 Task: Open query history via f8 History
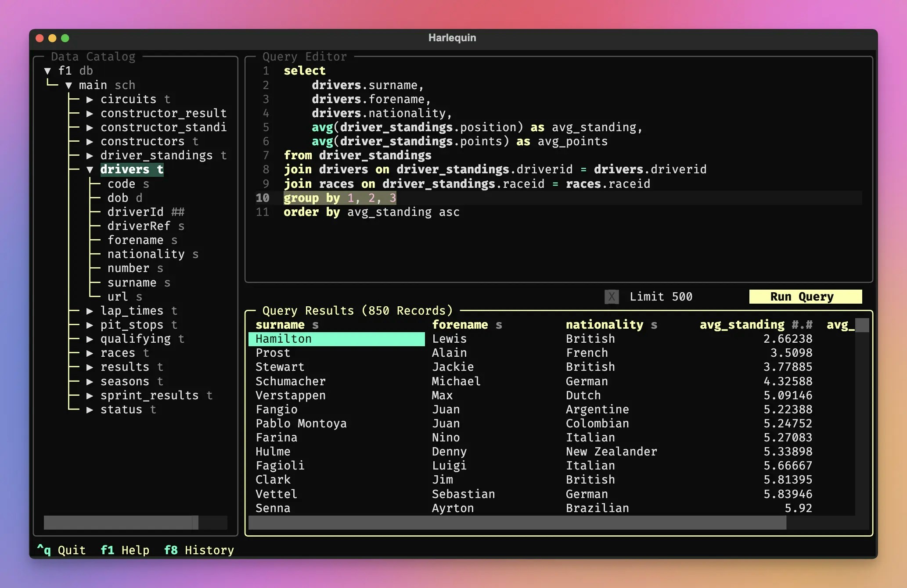[198, 550]
